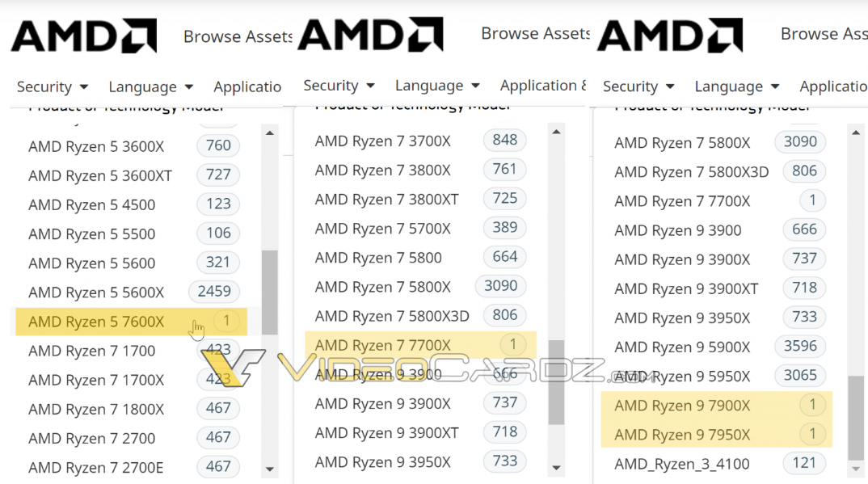The height and width of the screenshot is (484, 868).
Task: Click the scroll up arrow in left list
Action: click(270, 133)
